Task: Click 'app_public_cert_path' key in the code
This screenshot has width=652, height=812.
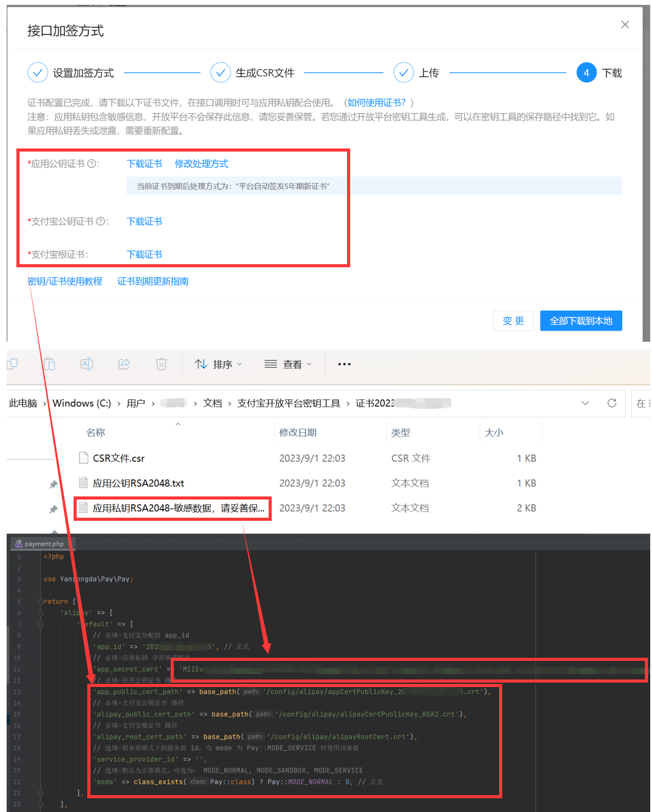Action: (137, 692)
